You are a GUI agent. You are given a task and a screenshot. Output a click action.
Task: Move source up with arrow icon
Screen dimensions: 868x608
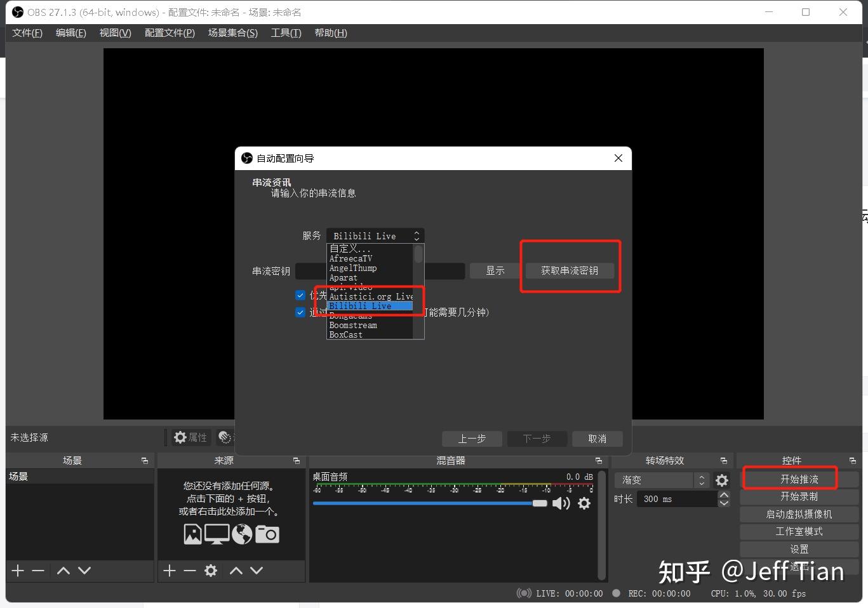click(236, 571)
